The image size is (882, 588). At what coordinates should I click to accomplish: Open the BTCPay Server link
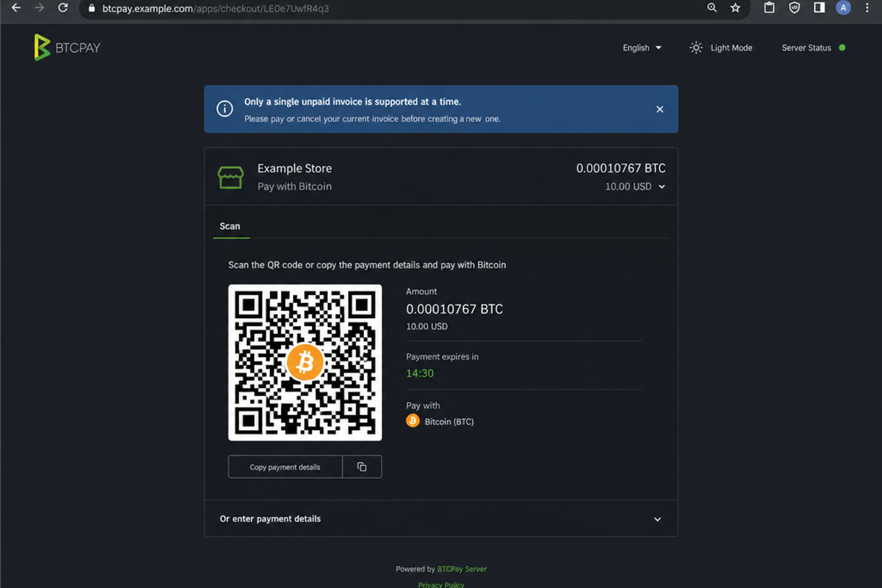coord(462,569)
